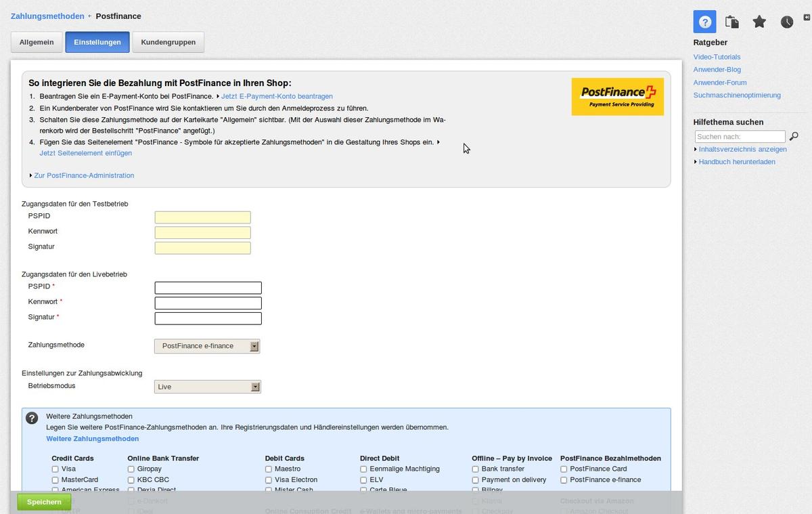Click the Livebetrieb Signatur field
812x514 pixels.
[x=208, y=318]
